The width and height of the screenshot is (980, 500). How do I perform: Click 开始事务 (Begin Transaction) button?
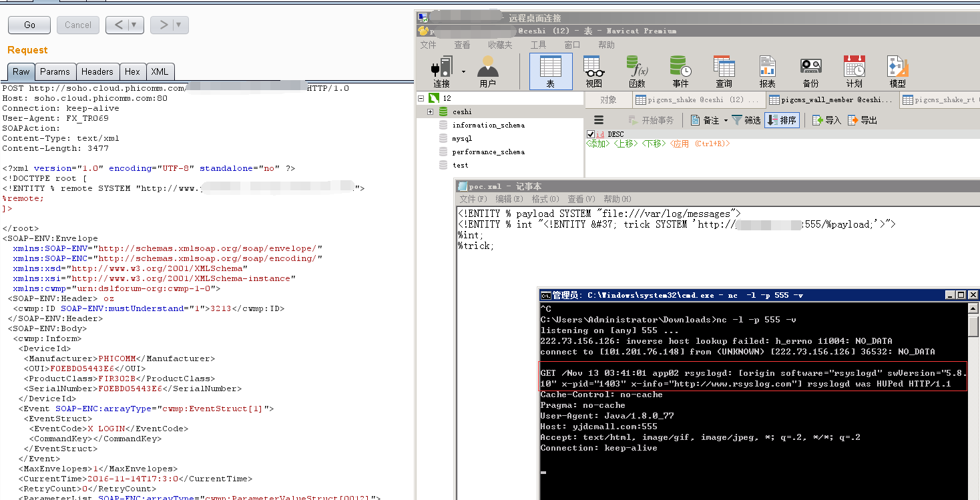click(x=652, y=120)
